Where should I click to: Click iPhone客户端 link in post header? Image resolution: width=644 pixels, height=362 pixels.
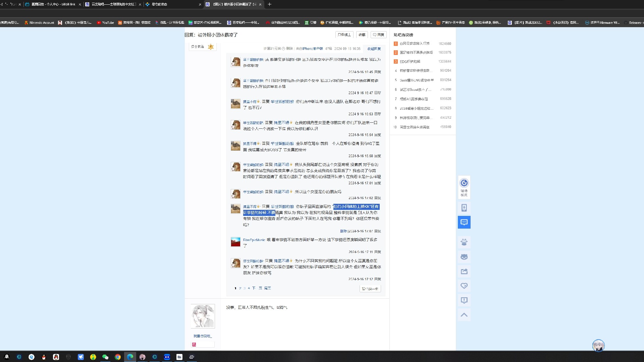tap(313, 49)
